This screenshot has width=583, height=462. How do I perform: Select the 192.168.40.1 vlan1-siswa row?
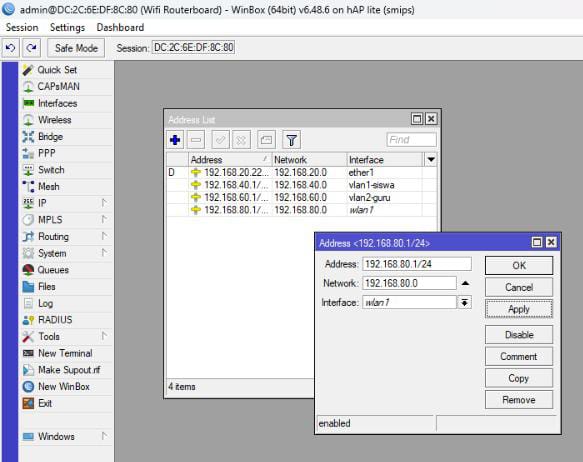[302, 185]
